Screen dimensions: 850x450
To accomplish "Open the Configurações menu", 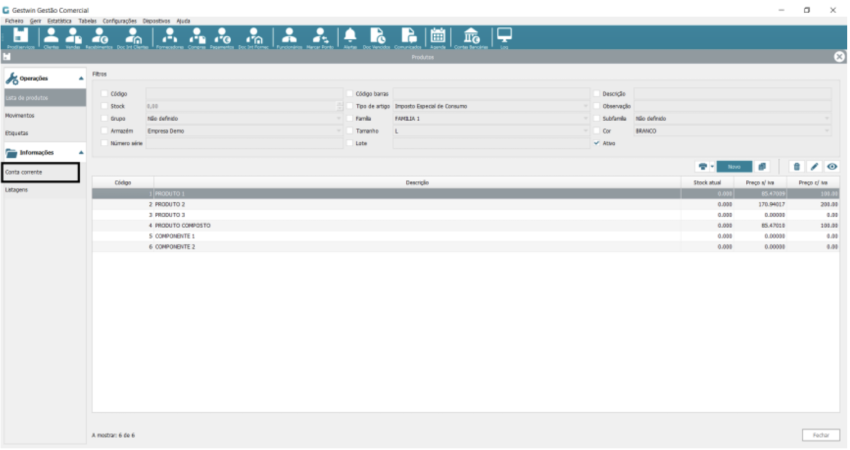I will click(x=120, y=20).
